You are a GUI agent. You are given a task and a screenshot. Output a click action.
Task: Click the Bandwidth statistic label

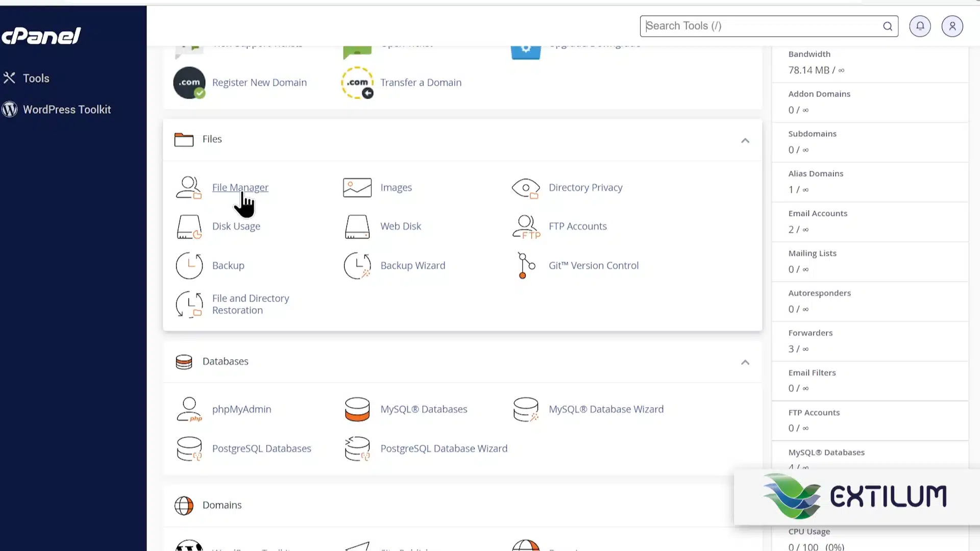pos(809,54)
